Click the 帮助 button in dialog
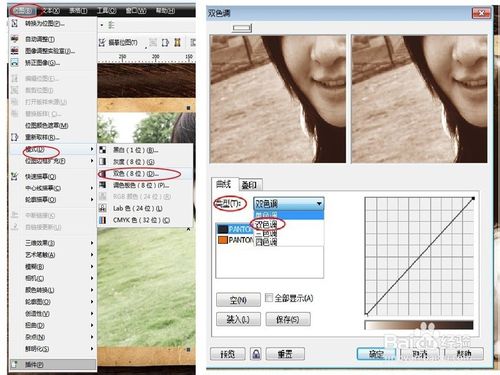 [x=464, y=354]
